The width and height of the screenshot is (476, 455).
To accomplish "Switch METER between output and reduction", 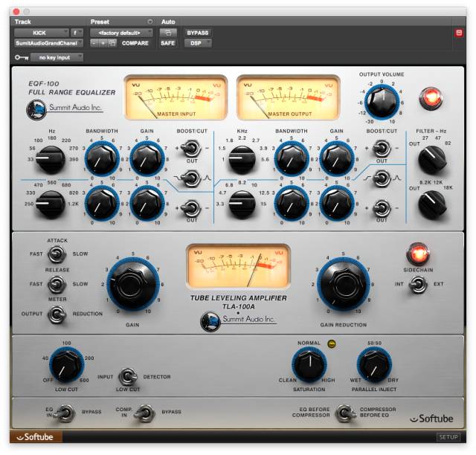I will (57, 314).
